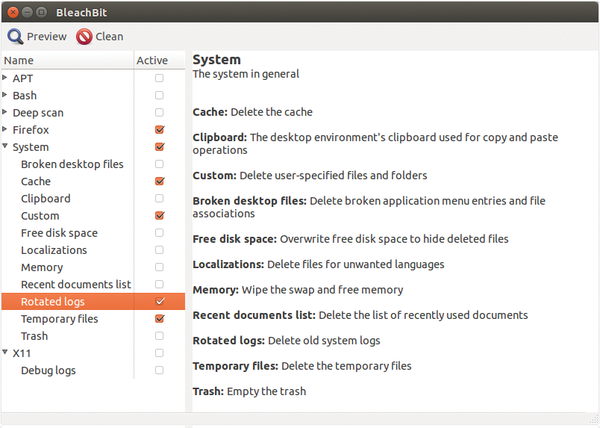Check the Free disk space checkbox
The width and height of the screenshot is (600, 428).
click(x=159, y=233)
